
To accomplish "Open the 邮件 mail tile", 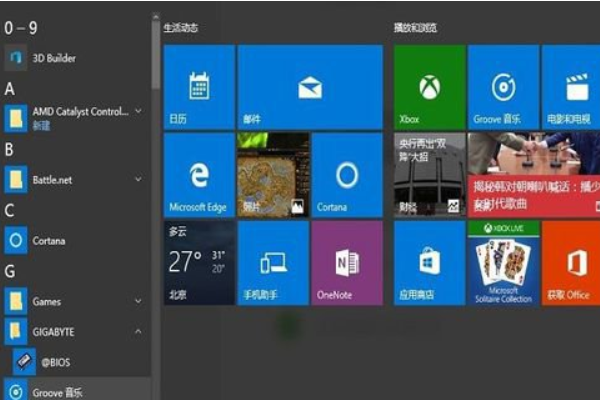I will 310,87.
